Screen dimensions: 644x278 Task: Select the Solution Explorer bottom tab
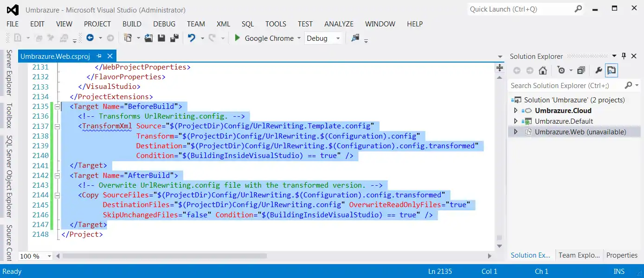pos(530,255)
